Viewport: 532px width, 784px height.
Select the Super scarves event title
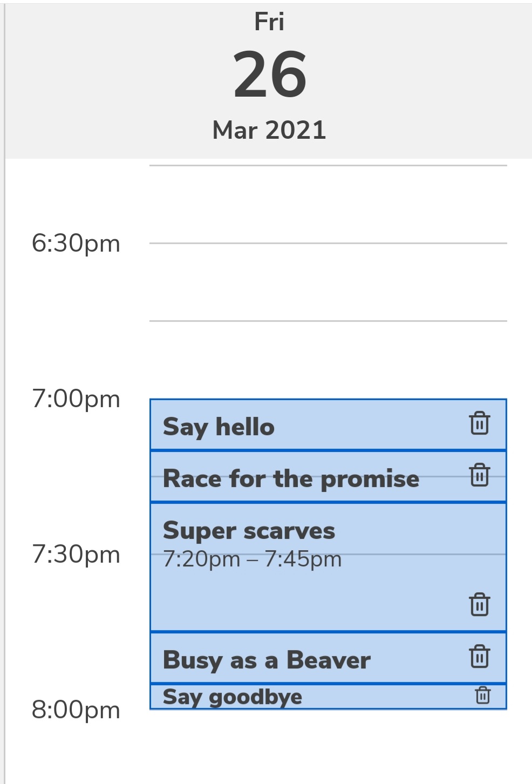[249, 531]
